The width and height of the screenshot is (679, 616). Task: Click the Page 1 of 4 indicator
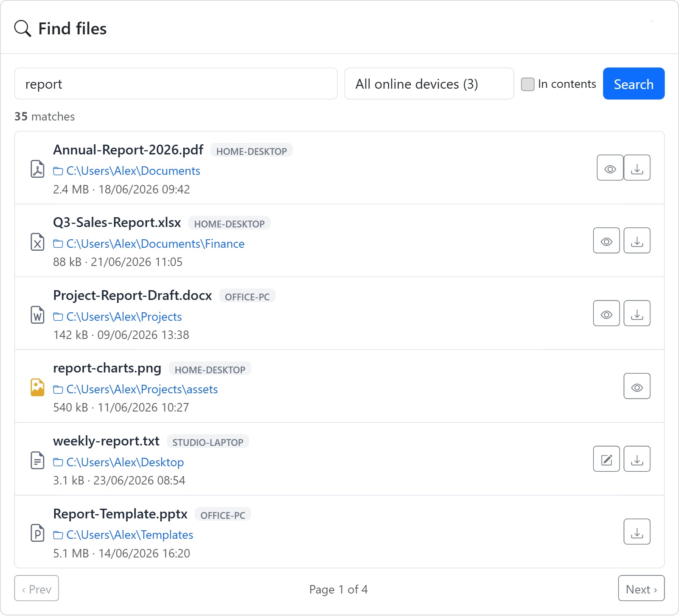pos(339,589)
